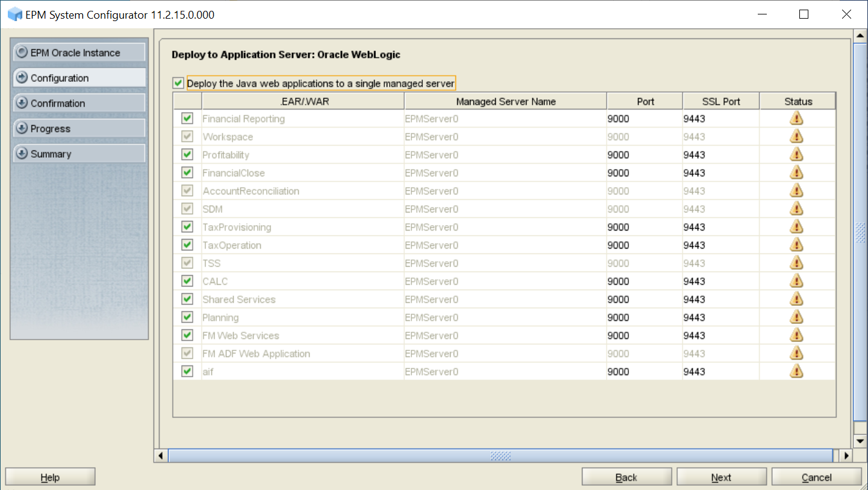Uncheck the FinancialClose checkbox
Screen dimensions: 868x490
click(x=187, y=173)
